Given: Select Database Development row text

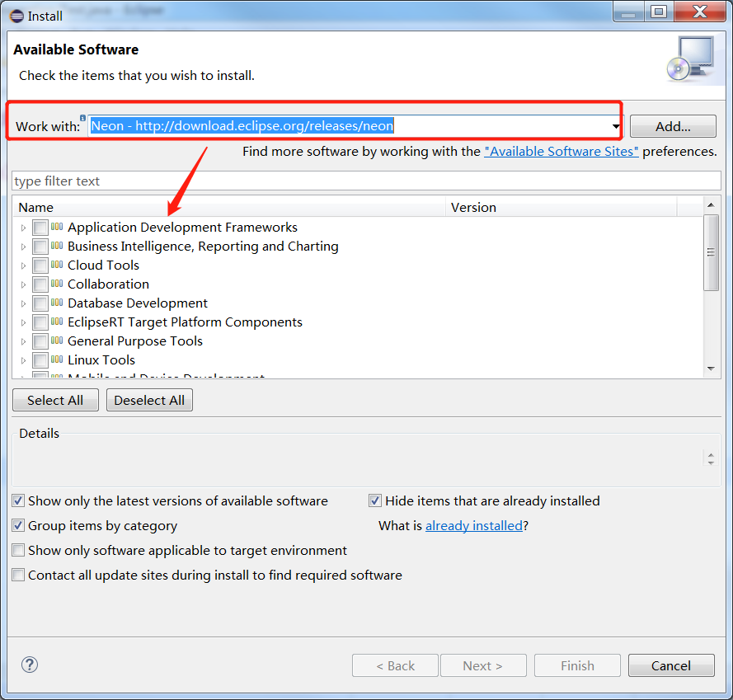Looking at the screenshot, I should tap(138, 303).
